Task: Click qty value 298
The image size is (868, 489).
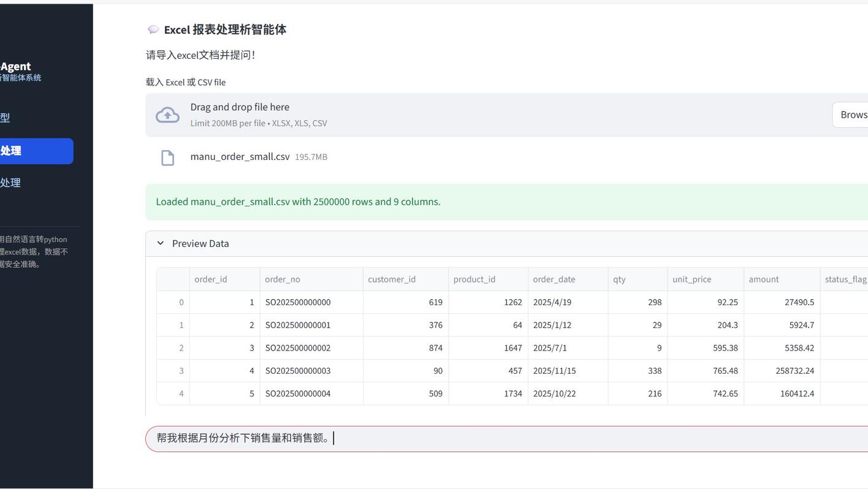Action: 638,302
